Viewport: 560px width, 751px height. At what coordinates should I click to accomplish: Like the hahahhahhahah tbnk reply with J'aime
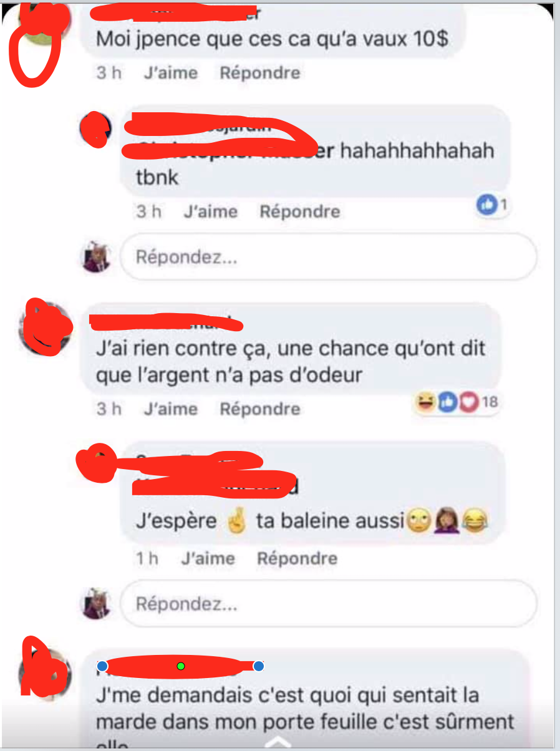click(211, 211)
